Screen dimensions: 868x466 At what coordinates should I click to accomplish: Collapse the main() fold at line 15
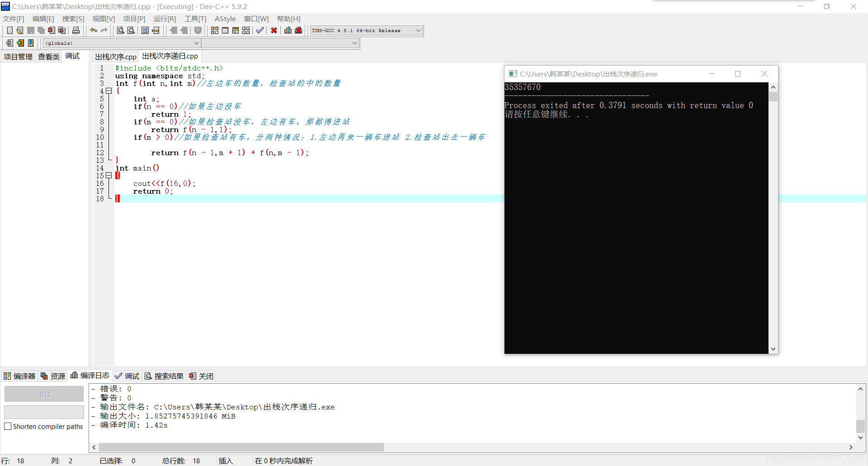(x=109, y=176)
